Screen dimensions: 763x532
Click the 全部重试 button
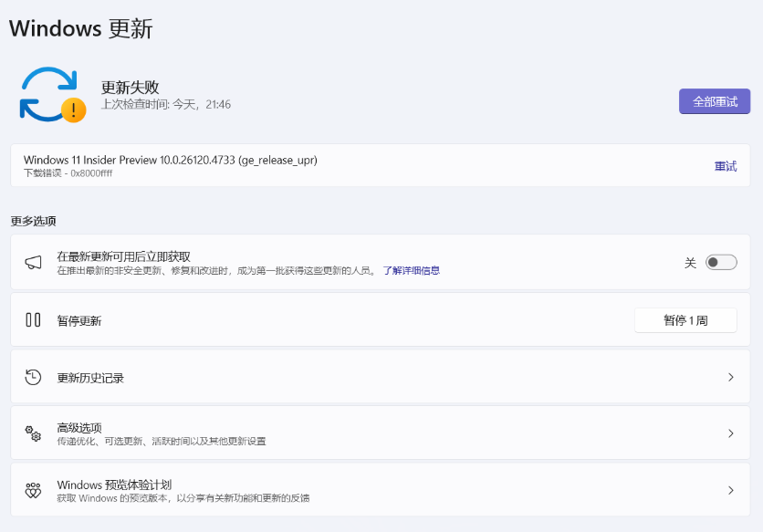(715, 101)
